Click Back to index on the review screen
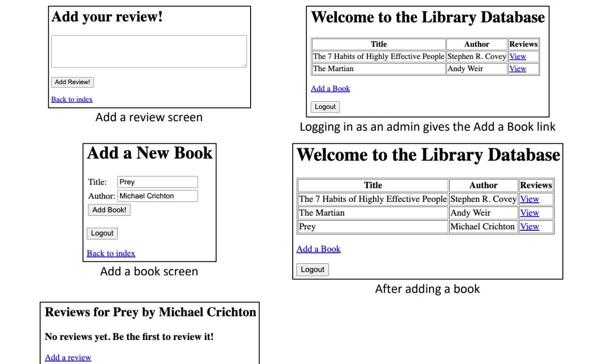This screenshot has width=607, height=364. pyautogui.click(x=71, y=99)
